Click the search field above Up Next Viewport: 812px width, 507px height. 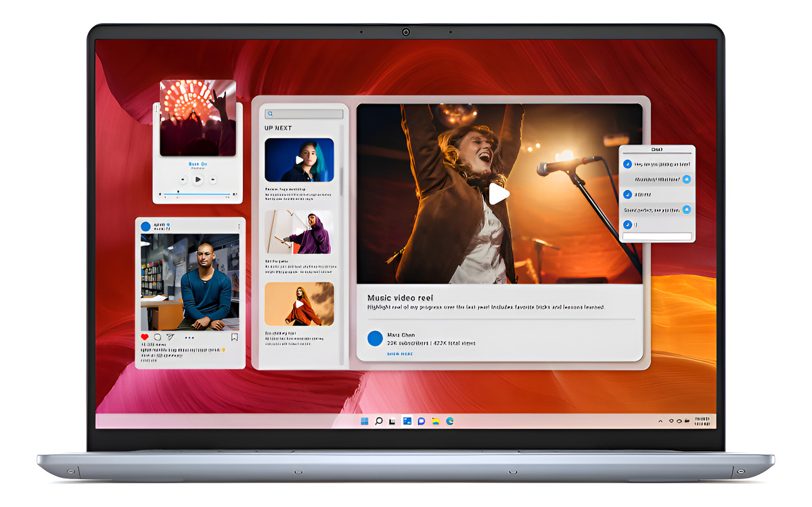click(x=304, y=114)
